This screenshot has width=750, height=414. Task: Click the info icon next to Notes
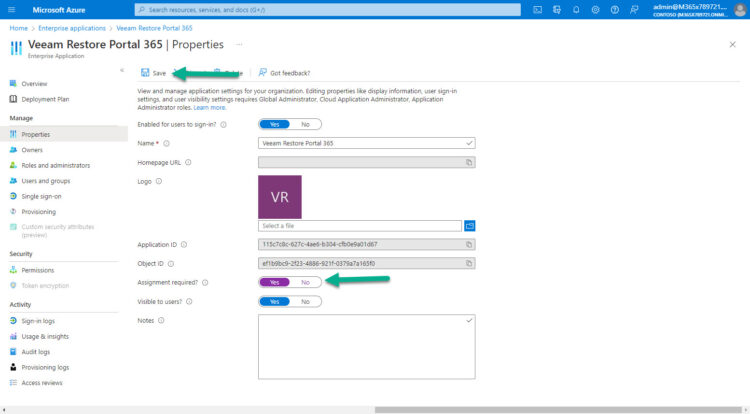click(161, 320)
